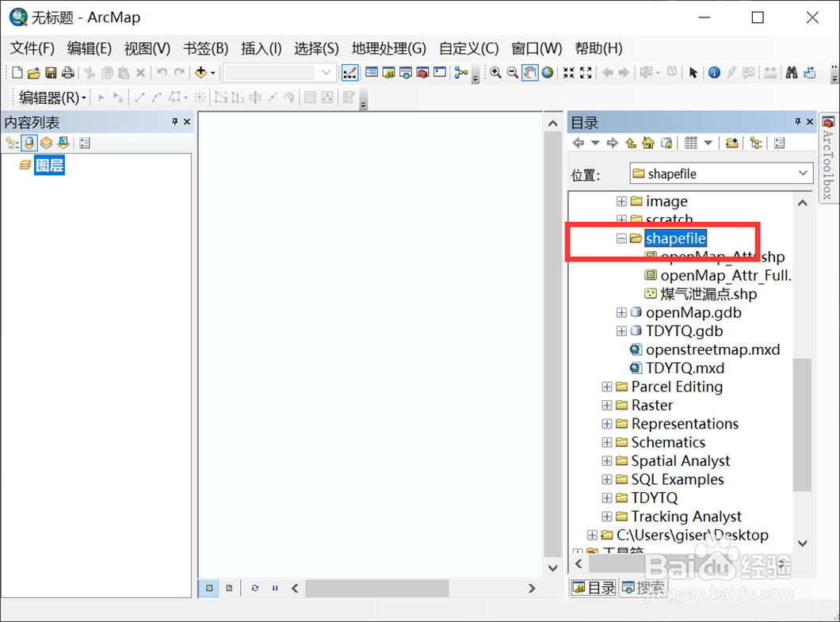Switch to List By Selection view
This screenshot has width=840, height=622.
tap(63, 143)
